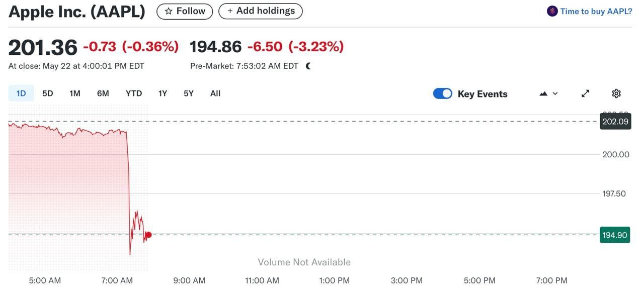Click the 202.09 previous close label

pos(615,122)
